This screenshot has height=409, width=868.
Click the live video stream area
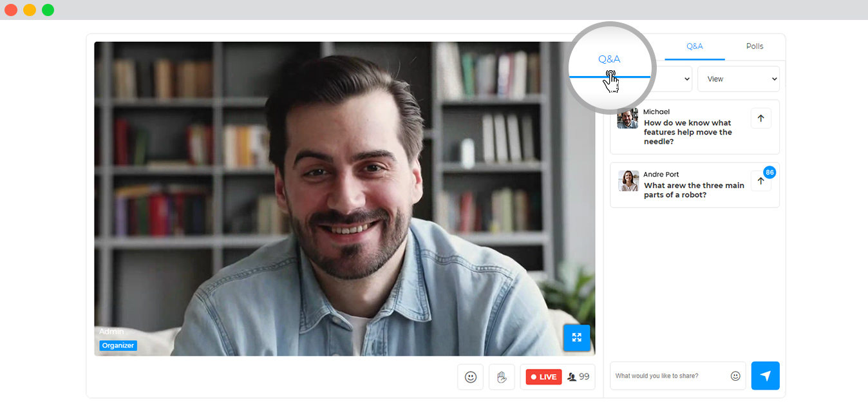tap(344, 199)
